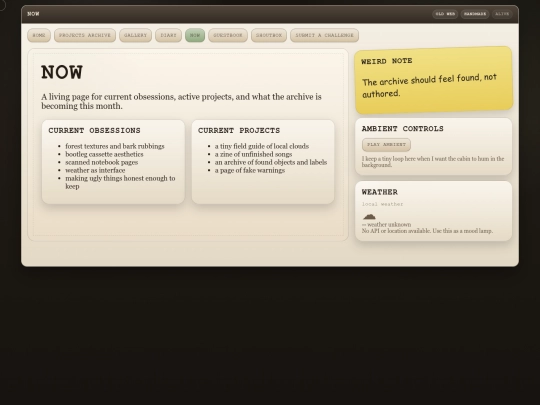The width and height of the screenshot is (540, 405).
Task: Click the 'A living page for current obsessions' intro
Action: click(x=181, y=101)
